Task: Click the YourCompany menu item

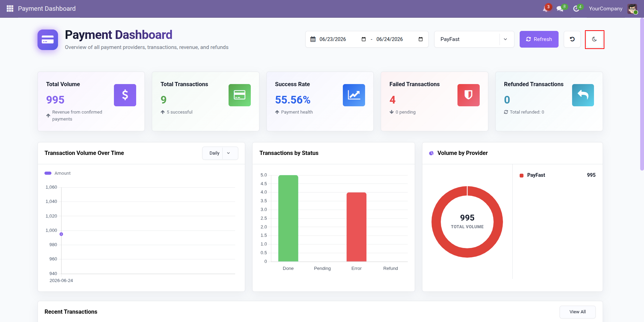Action: coord(605,9)
